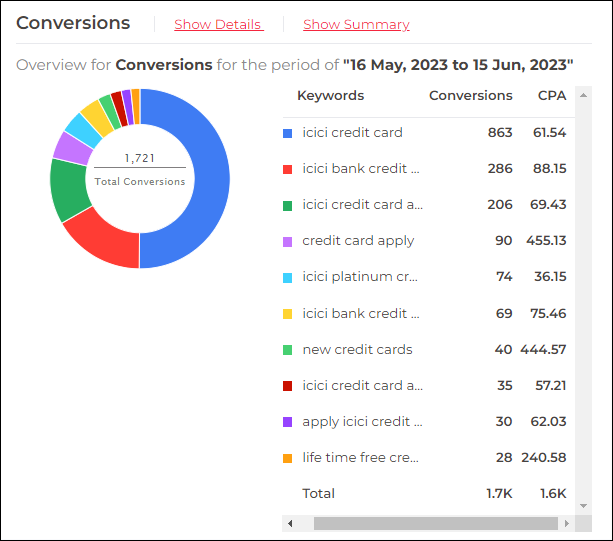Image resolution: width=613 pixels, height=541 pixels.
Task: Click the CPA value 455.13
Action: click(546, 241)
